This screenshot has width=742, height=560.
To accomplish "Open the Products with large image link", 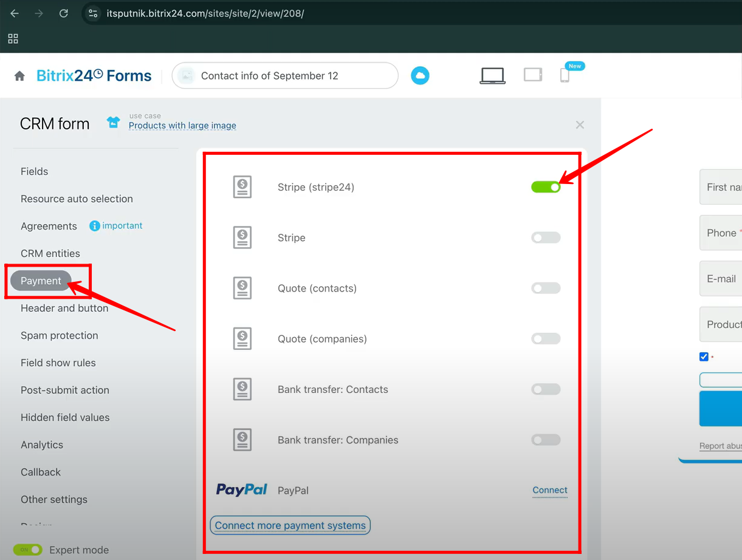I will (x=182, y=126).
